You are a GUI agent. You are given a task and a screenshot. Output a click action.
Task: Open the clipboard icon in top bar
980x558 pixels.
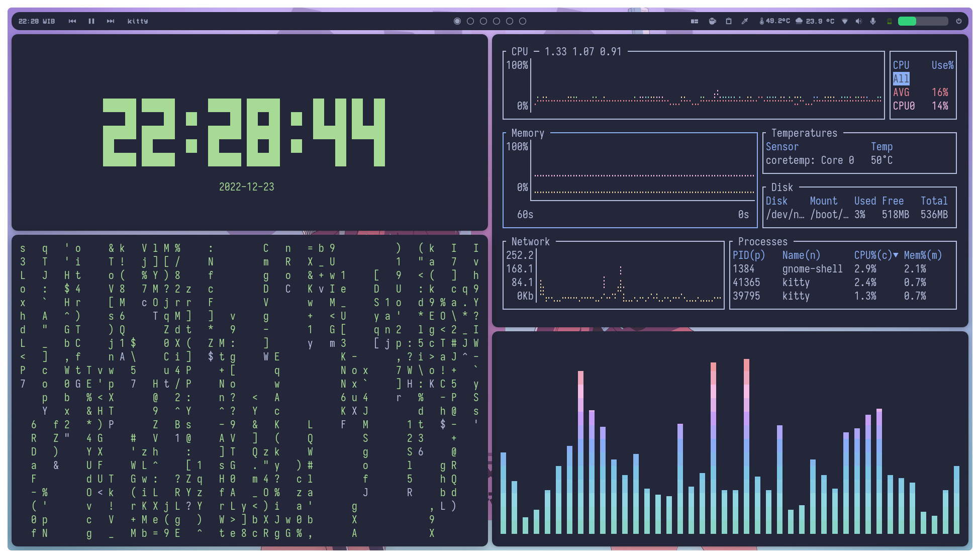[729, 21]
